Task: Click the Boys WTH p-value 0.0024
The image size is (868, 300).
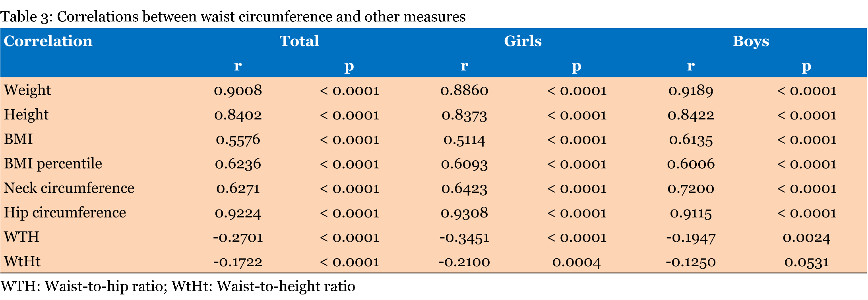Action: (806, 237)
